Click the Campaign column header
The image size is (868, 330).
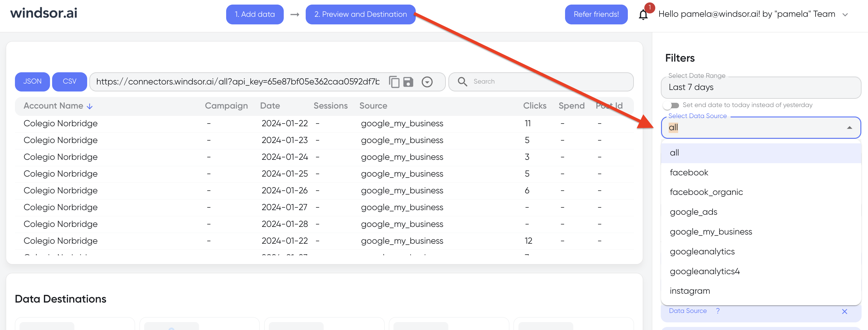(x=226, y=106)
